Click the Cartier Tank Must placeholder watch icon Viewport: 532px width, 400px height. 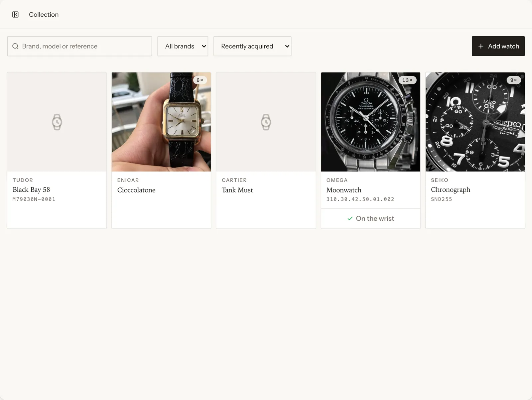click(x=266, y=122)
